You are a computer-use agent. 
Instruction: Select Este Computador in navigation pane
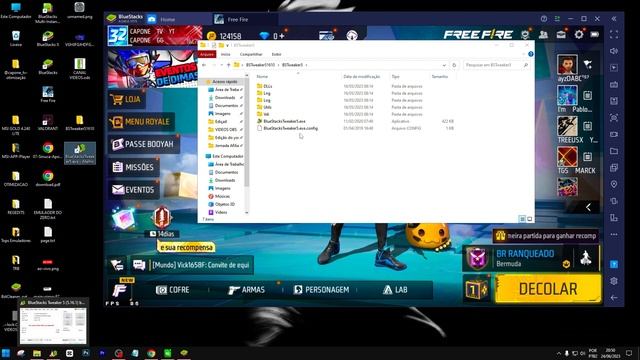tap(228, 156)
